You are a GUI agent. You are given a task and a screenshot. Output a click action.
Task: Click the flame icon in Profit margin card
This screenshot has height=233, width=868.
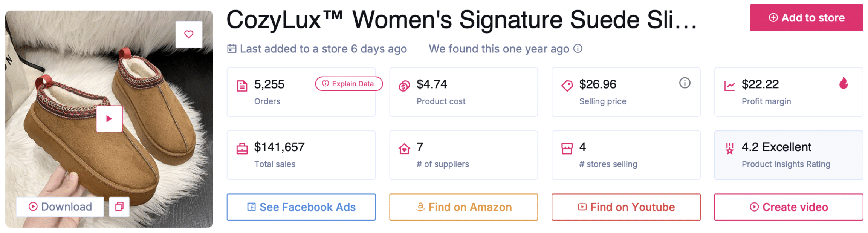(844, 83)
